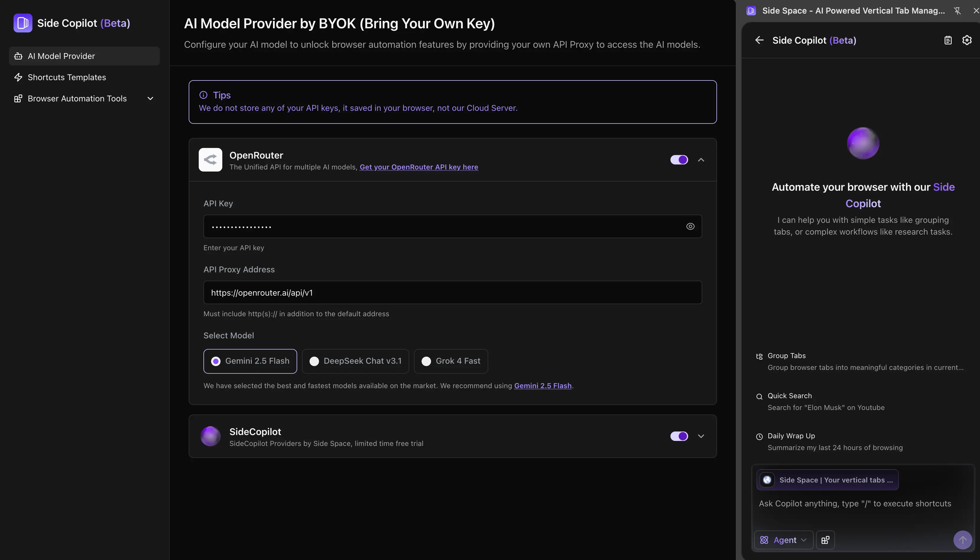The image size is (980, 560).
Task: Click the send arrow button
Action: pyautogui.click(x=962, y=540)
